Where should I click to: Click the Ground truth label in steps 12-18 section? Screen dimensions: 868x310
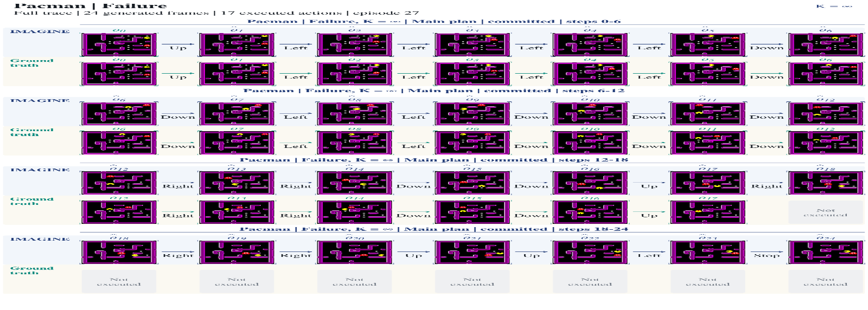pos(31,201)
